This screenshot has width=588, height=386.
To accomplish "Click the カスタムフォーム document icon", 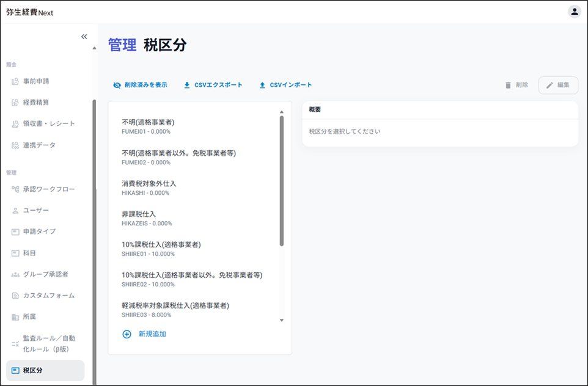I will (15, 296).
